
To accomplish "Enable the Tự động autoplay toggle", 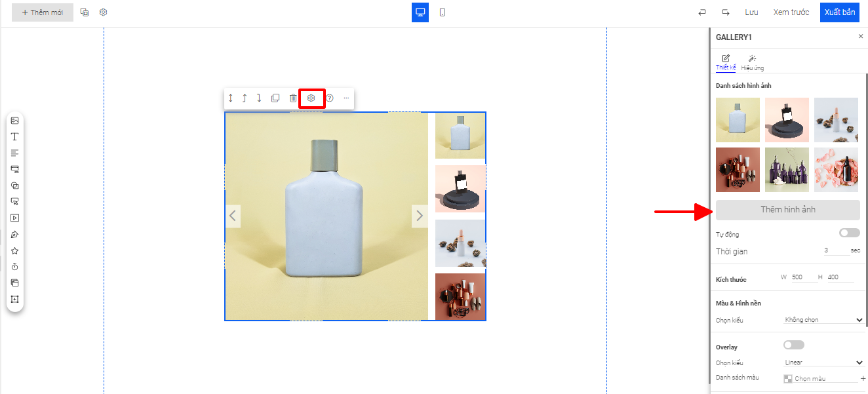I will tap(849, 233).
